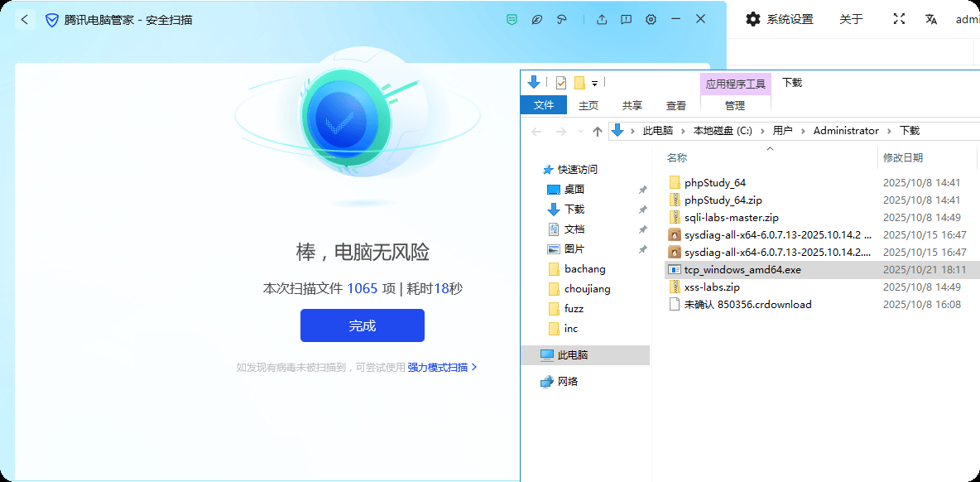Click the green report icon in PC Manager
This screenshot has height=482, width=980.
(x=511, y=18)
